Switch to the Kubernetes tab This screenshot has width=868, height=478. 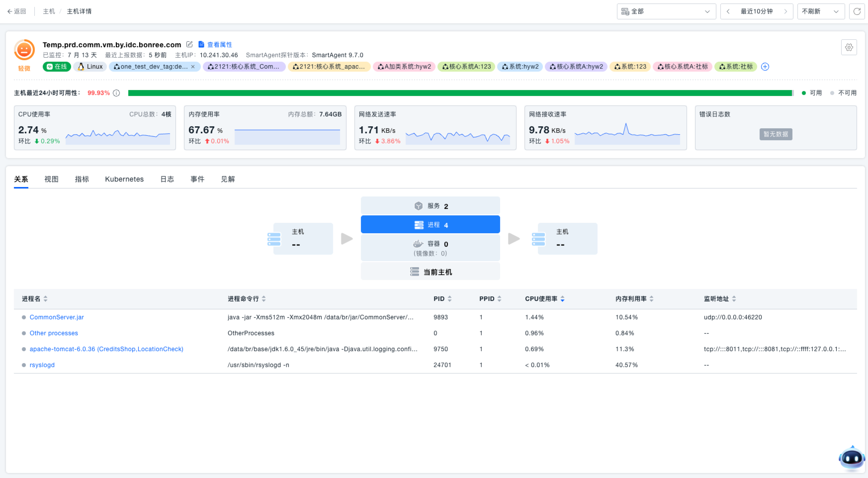pos(124,179)
